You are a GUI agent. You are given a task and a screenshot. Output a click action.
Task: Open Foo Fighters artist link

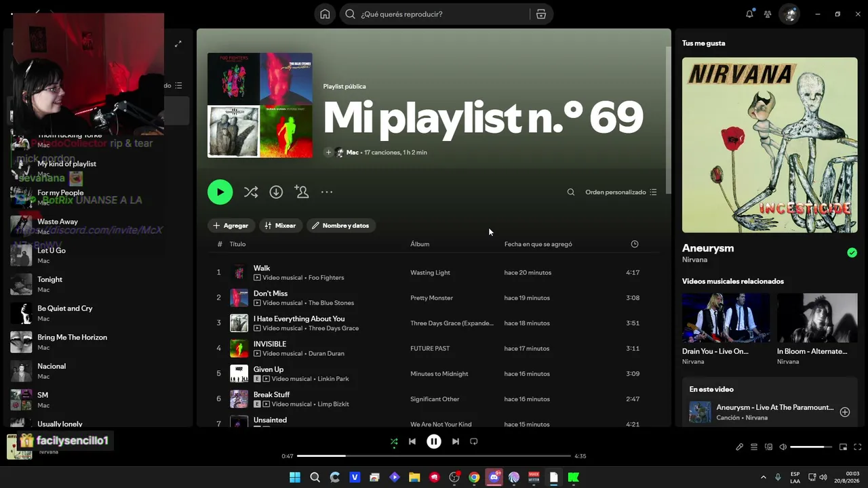click(326, 278)
